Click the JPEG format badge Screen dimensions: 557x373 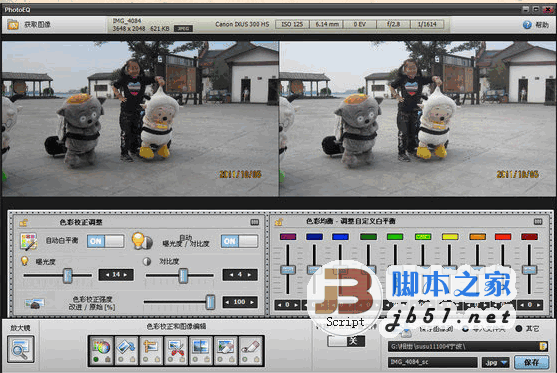[183, 28]
